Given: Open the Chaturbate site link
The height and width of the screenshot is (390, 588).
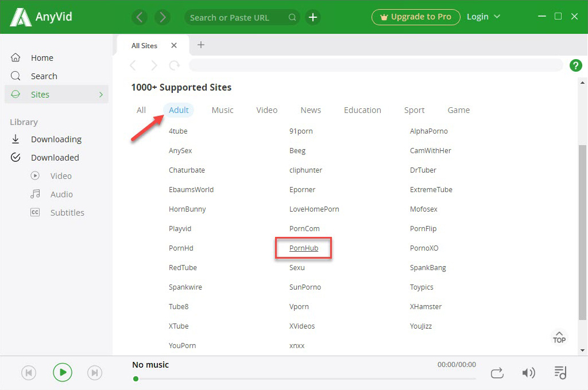Looking at the screenshot, I should pyautogui.click(x=187, y=170).
